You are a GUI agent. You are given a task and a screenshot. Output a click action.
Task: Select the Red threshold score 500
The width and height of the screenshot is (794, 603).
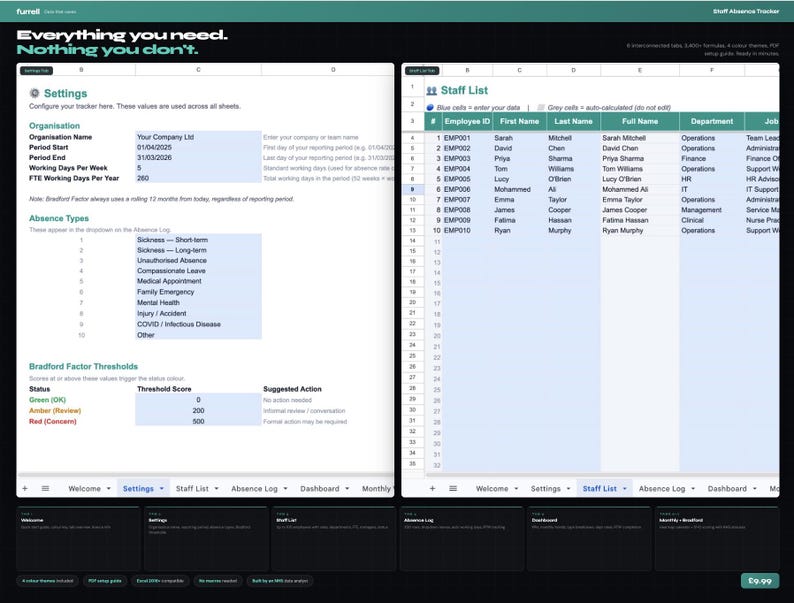(198, 421)
